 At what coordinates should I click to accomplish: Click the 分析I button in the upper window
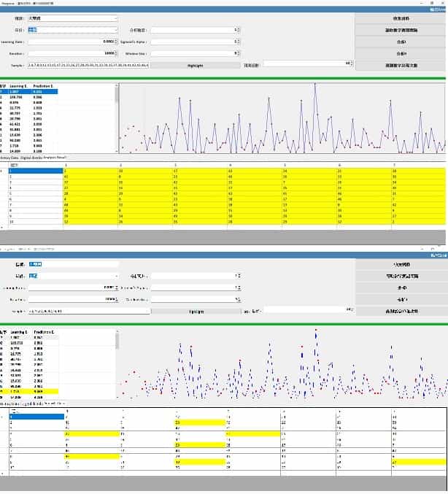point(401,42)
